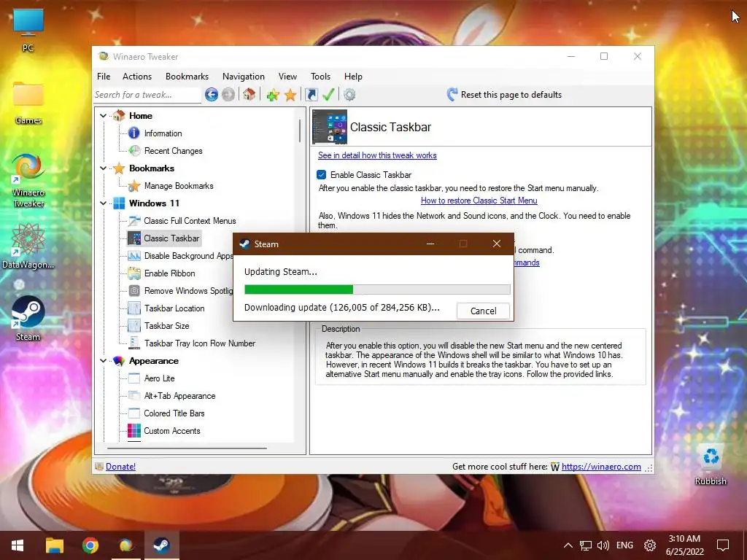Image resolution: width=747 pixels, height=560 pixels.
Task: Open the Actions menu
Action: [x=137, y=76]
